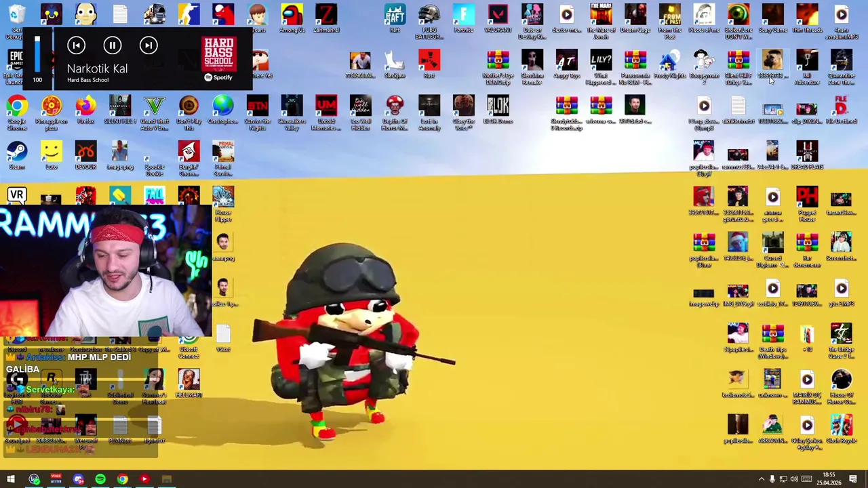The image size is (868, 488).
Task: Open Too Well Hidden shortcut
Action: (x=361, y=112)
